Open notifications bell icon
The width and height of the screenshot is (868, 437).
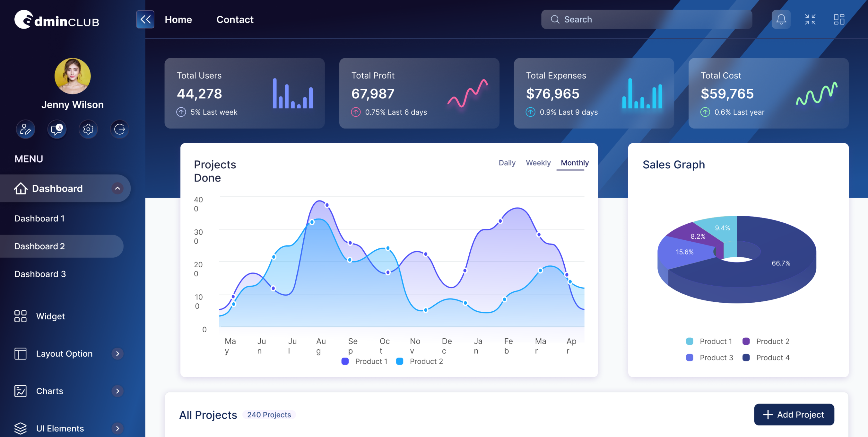781,19
